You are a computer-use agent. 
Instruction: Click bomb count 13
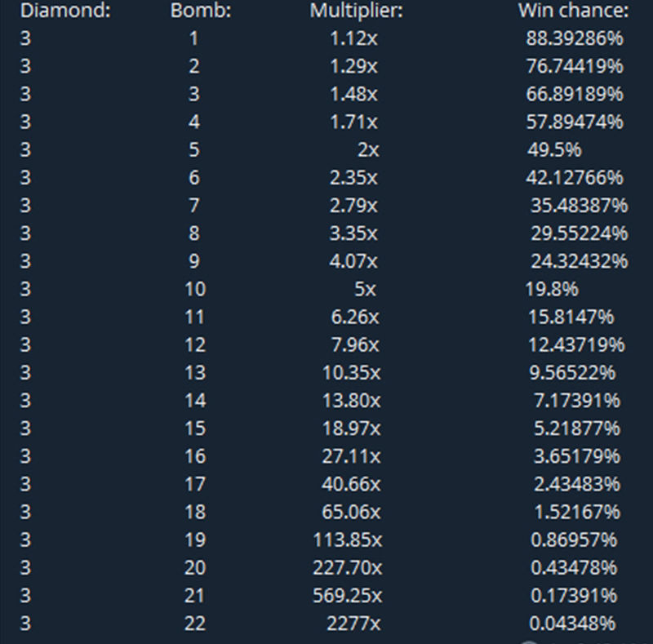click(x=195, y=373)
